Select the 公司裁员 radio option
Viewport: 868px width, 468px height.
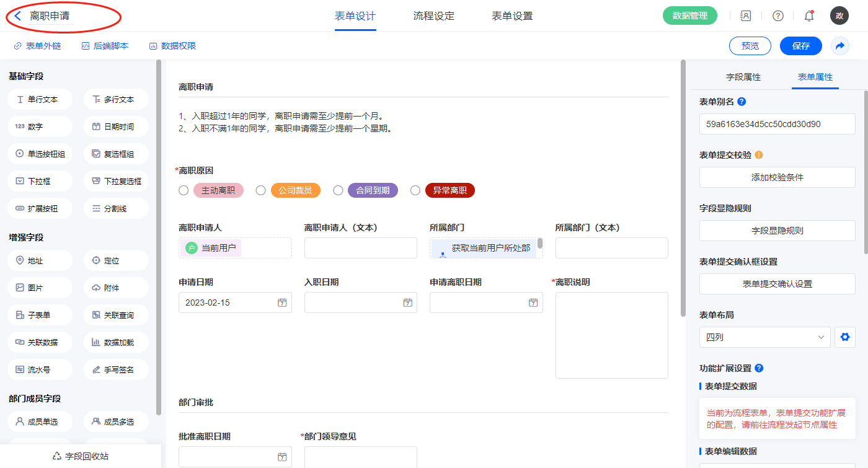pyautogui.click(x=260, y=191)
